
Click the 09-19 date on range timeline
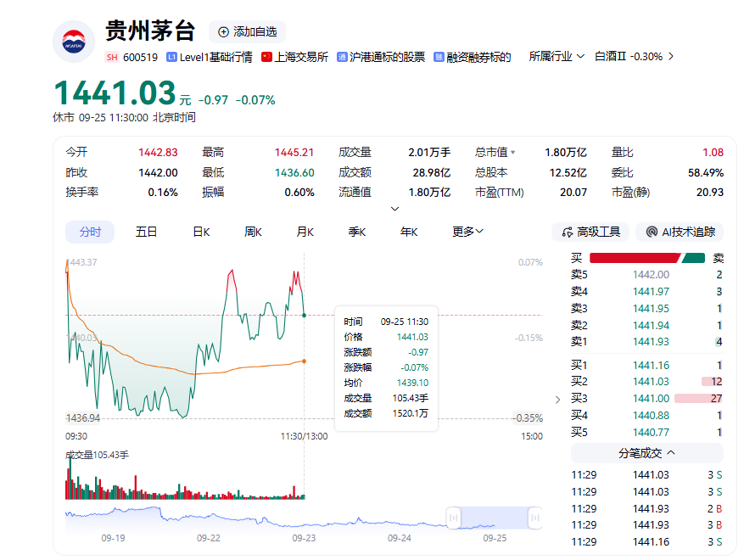pos(113,538)
